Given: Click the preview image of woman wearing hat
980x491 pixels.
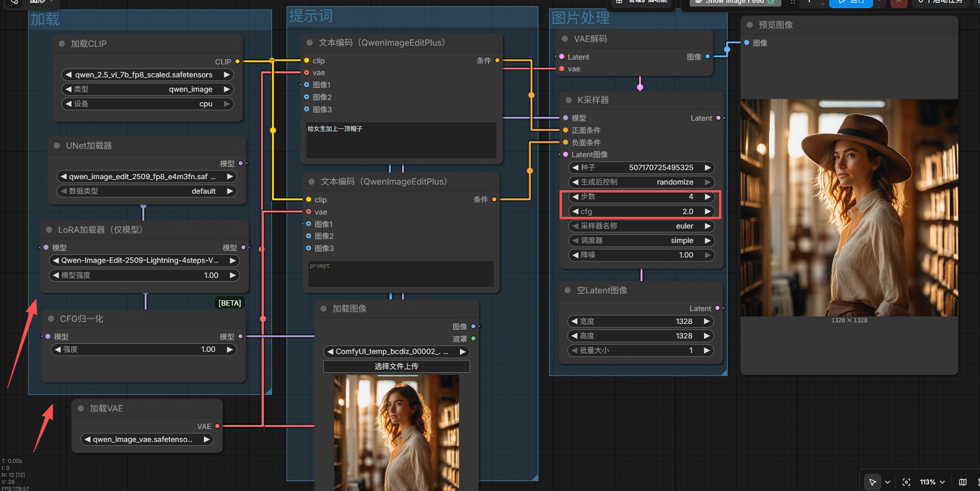Looking at the screenshot, I should 849,208.
